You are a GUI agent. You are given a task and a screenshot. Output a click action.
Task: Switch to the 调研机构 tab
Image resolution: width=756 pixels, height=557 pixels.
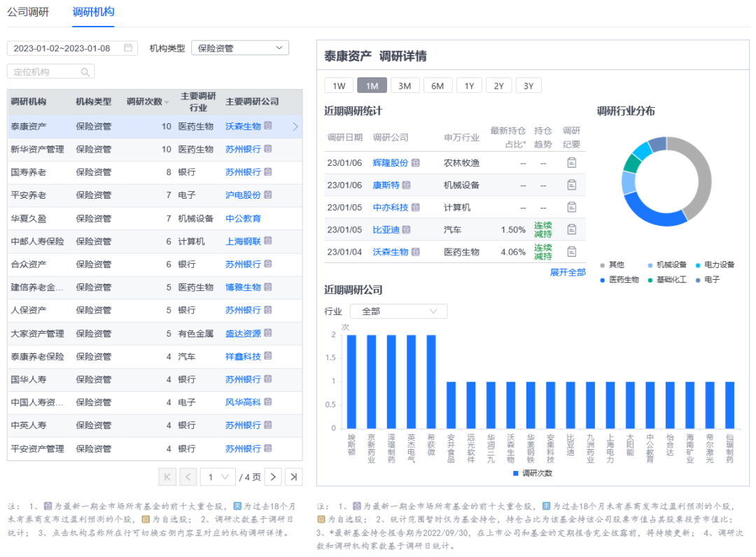[x=93, y=12]
